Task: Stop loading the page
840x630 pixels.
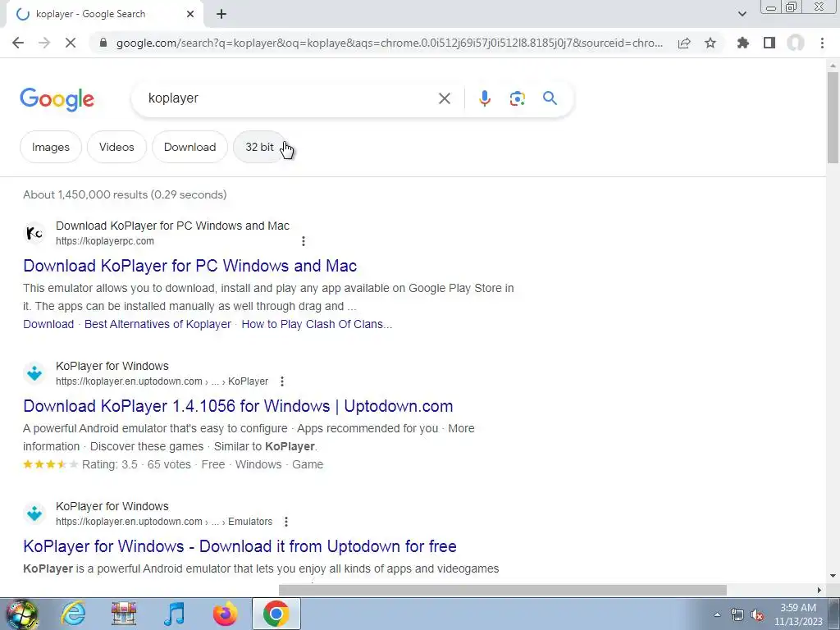Action: (x=71, y=43)
